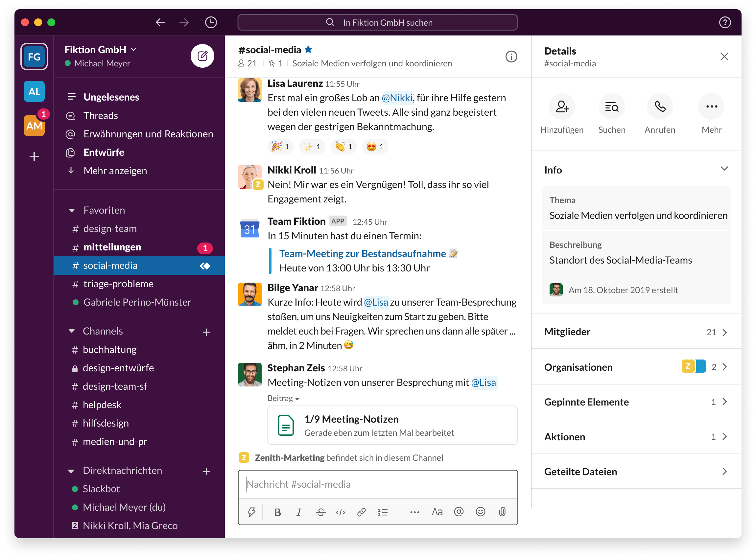Toggle the clapping hands reaction
The height and width of the screenshot is (558, 756).
point(344,147)
